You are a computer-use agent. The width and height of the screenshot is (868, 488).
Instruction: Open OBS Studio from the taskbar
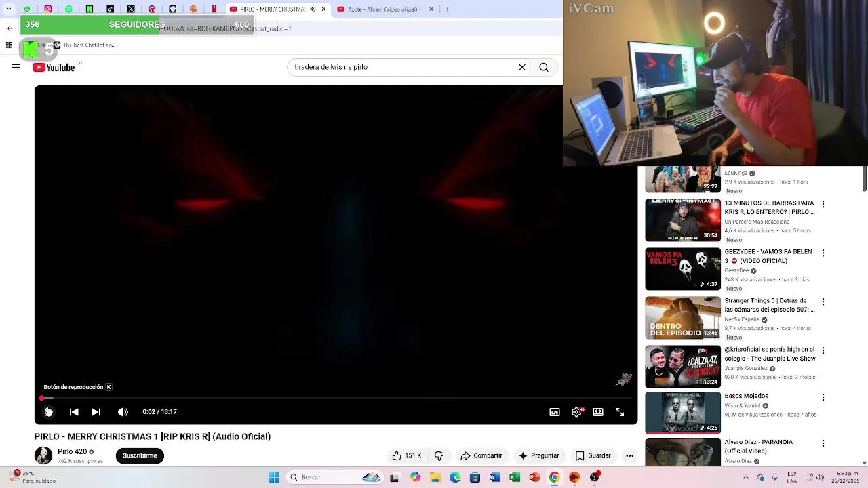click(x=595, y=477)
